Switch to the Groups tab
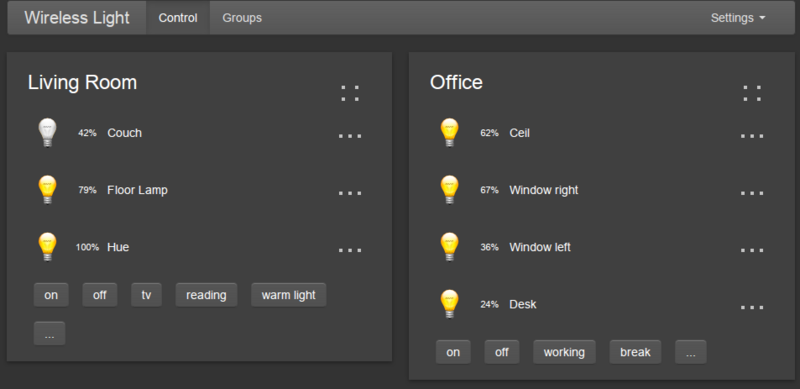 (242, 18)
